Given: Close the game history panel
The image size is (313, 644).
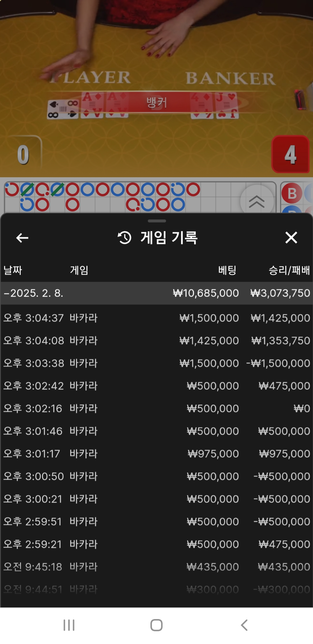Looking at the screenshot, I should click(291, 238).
